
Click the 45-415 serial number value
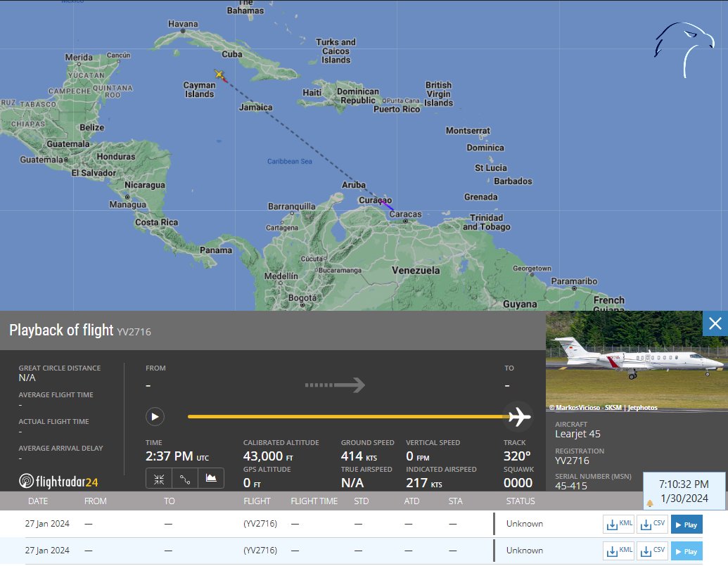coord(571,486)
